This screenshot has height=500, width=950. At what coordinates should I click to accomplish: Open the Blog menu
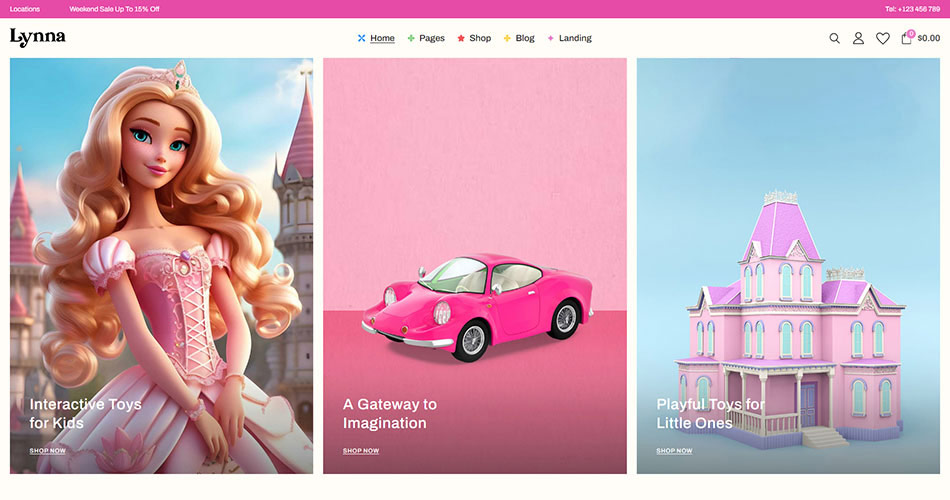(525, 38)
